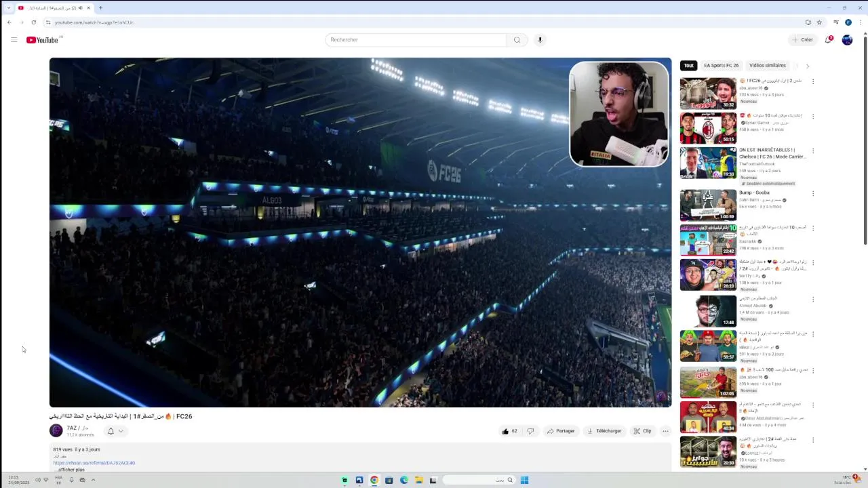Go to YouTube home via logo
Image resolution: width=868 pixels, height=488 pixels.
[x=43, y=40]
